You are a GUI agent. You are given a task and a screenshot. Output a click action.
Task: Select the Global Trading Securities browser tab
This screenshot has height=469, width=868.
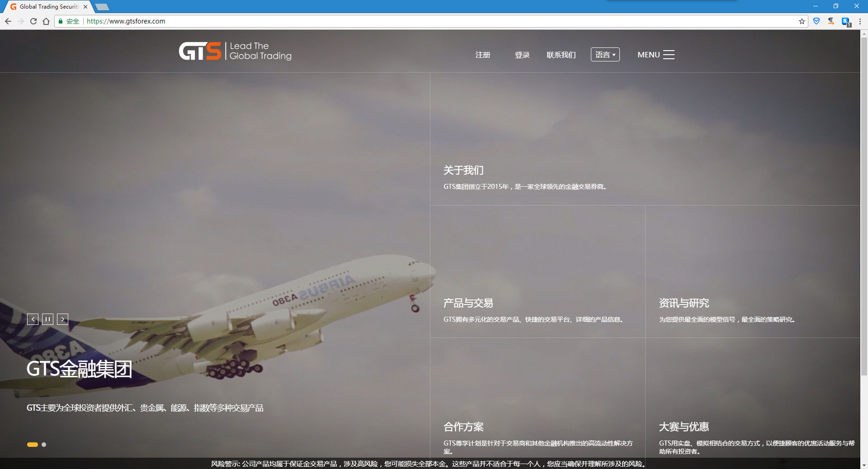48,7
